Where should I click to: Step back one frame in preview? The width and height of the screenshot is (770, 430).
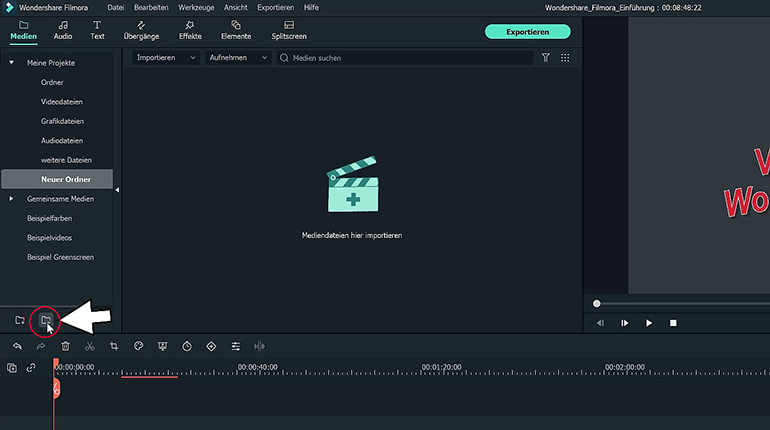click(x=600, y=323)
